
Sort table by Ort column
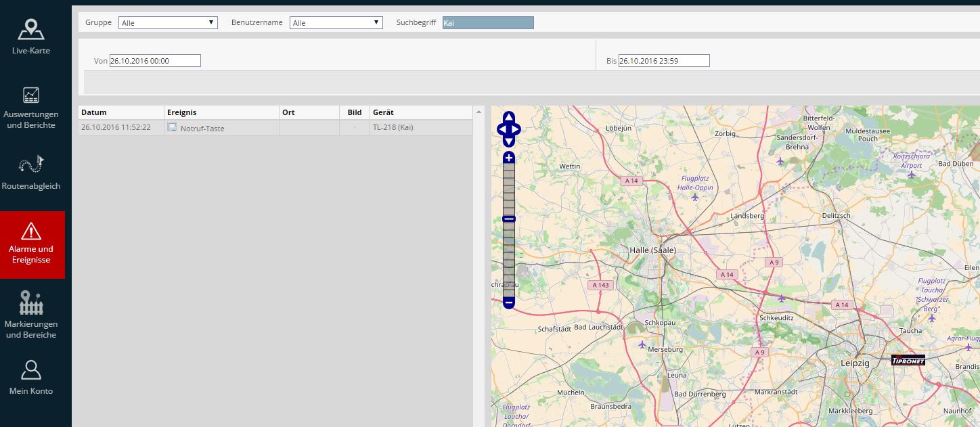(x=309, y=112)
